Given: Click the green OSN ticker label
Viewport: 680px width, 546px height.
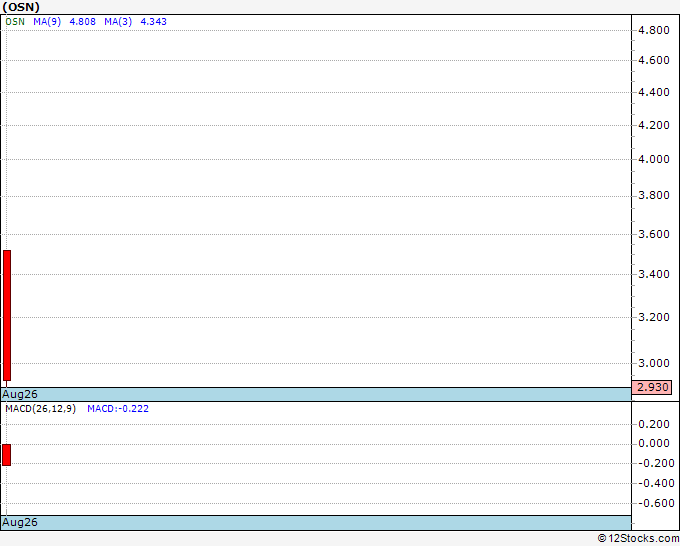Looking at the screenshot, I should pos(15,22).
